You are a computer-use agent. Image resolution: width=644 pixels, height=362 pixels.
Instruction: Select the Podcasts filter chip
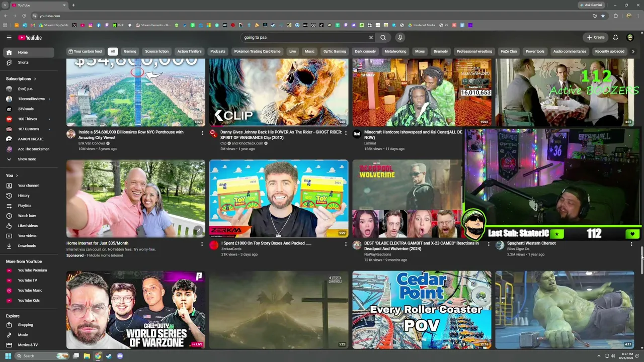coord(218,51)
